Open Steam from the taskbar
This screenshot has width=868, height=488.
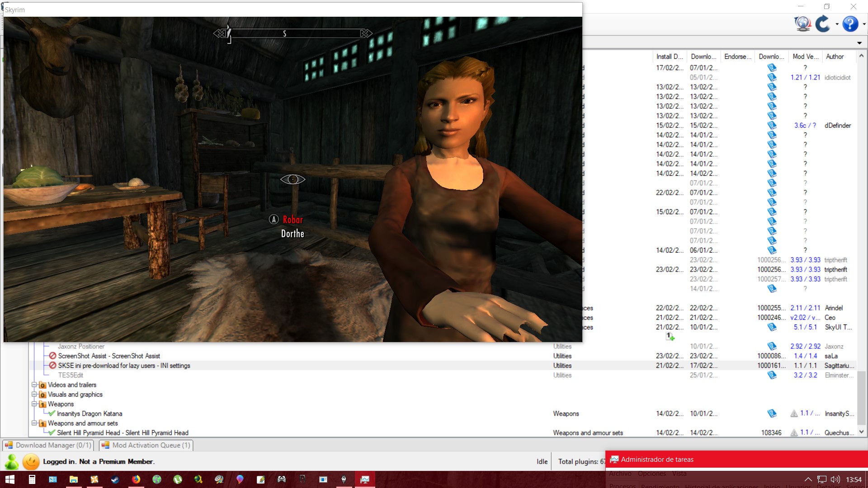tap(115, 479)
